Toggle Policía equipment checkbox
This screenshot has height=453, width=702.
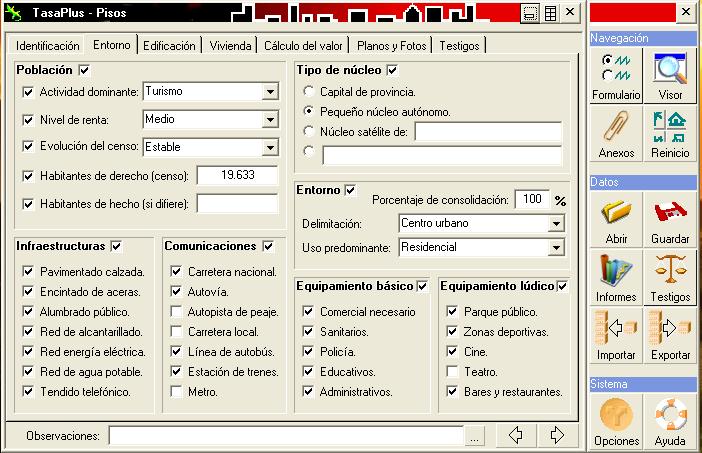pos(308,351)
